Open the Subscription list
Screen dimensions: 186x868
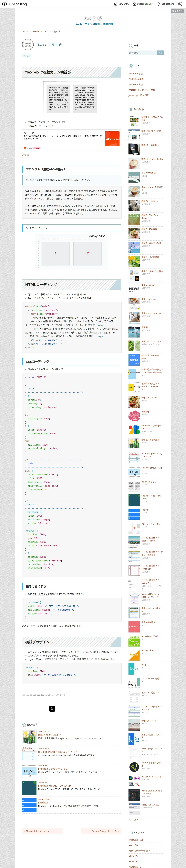143,4
